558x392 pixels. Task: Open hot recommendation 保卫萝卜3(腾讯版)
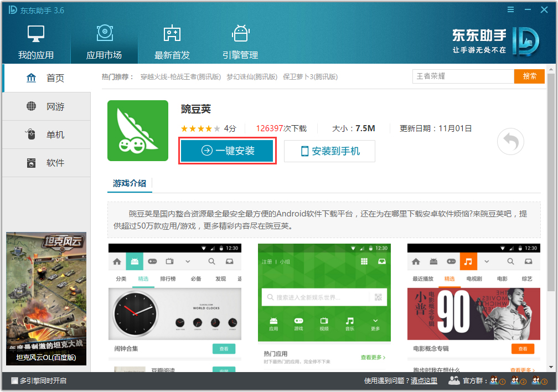pos(311,77)
